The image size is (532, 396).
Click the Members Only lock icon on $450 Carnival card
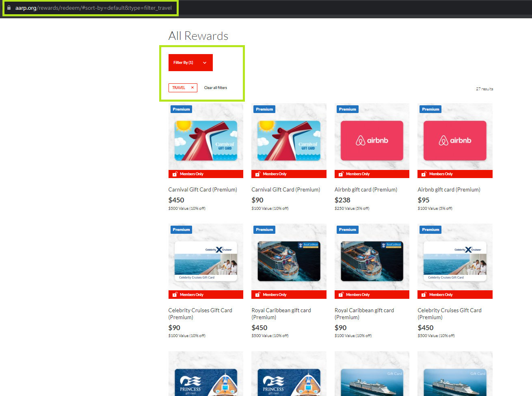click(x=175, y=174)
